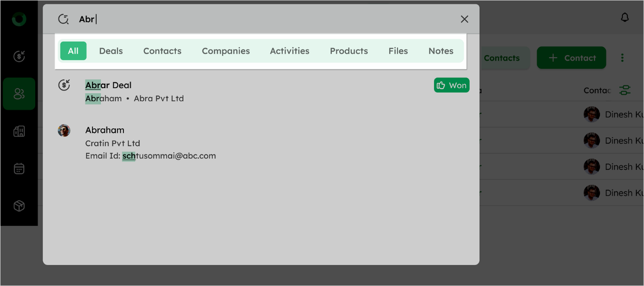Click the last Dinesh Ku row avatar

(592, 193)
